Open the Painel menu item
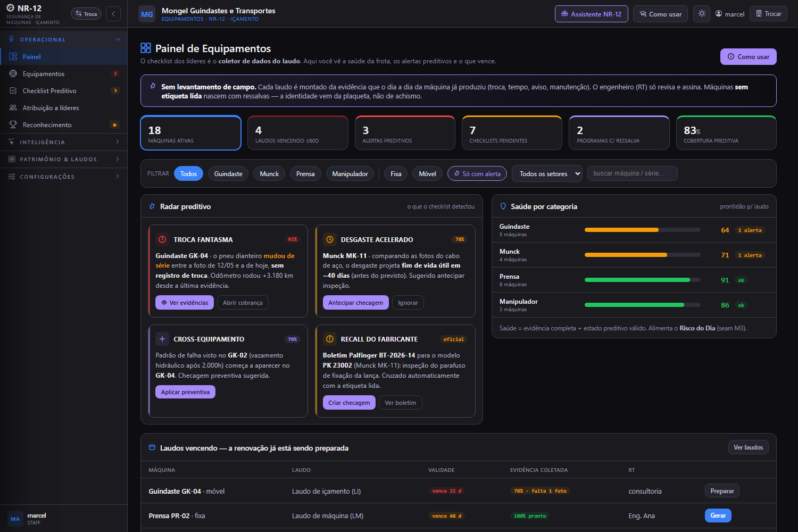 64,56
